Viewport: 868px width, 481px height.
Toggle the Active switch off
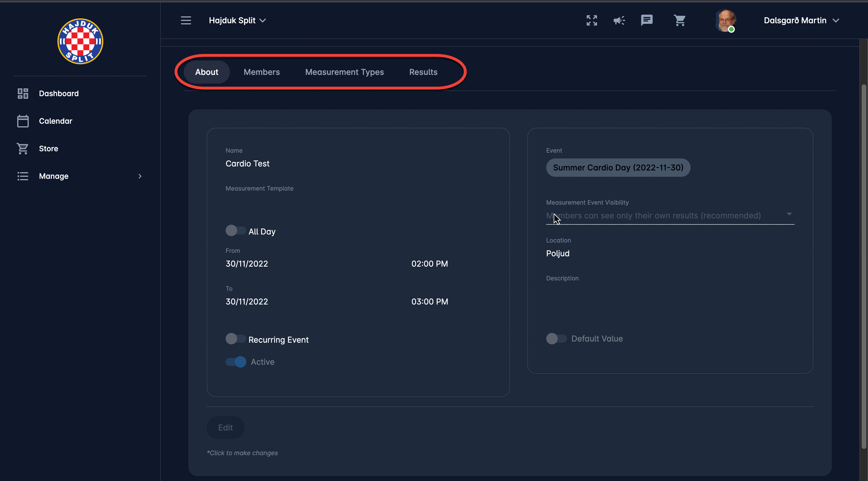236,362
